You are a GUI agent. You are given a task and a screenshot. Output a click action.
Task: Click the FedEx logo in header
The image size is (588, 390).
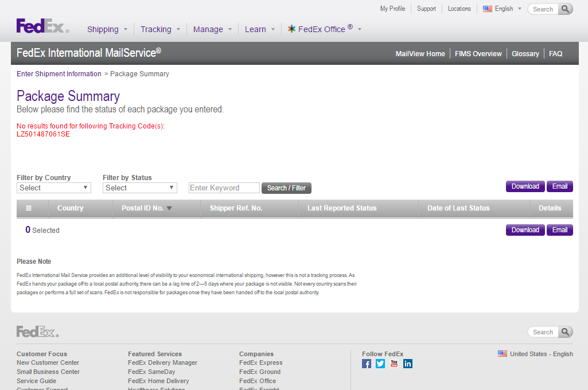(x=42, y=26)
